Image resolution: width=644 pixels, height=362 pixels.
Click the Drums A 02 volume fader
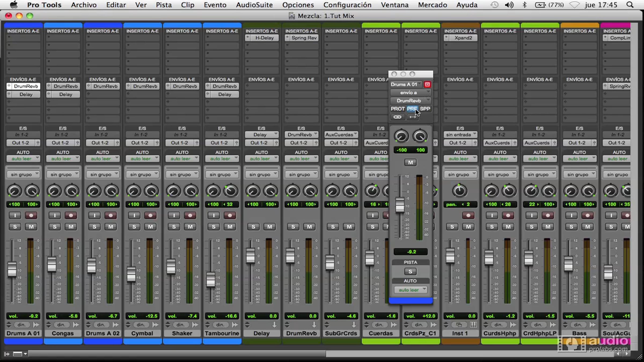tap(92, 265)
